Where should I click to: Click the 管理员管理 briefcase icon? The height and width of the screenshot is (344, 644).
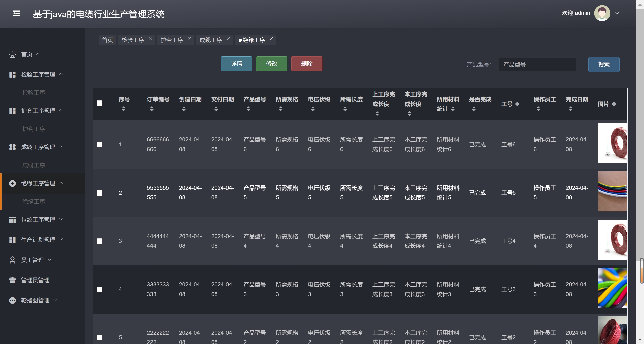(12, 280)
